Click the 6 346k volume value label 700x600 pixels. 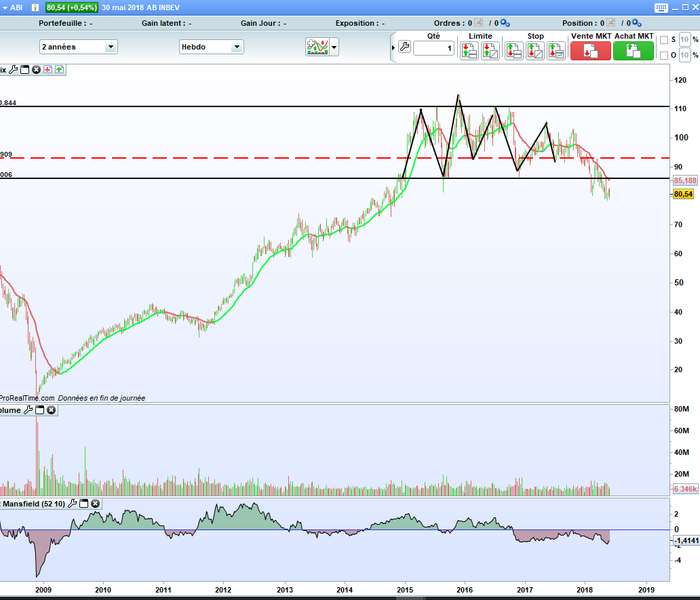pos(685,489)
